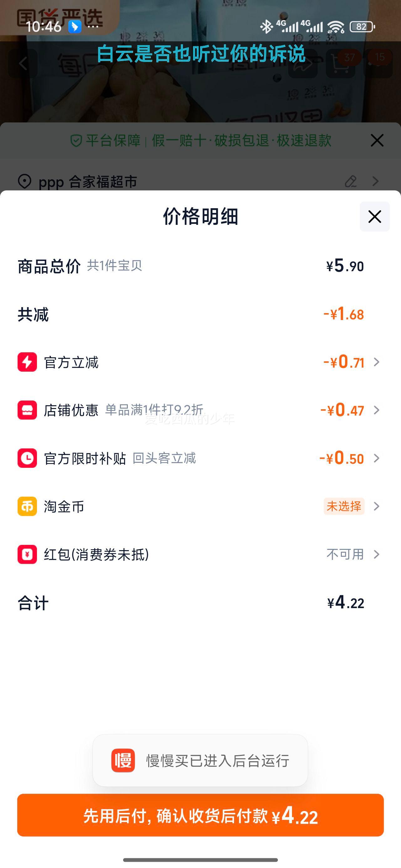Tap the orange 慢慢买 app icon

coord(123,761)
